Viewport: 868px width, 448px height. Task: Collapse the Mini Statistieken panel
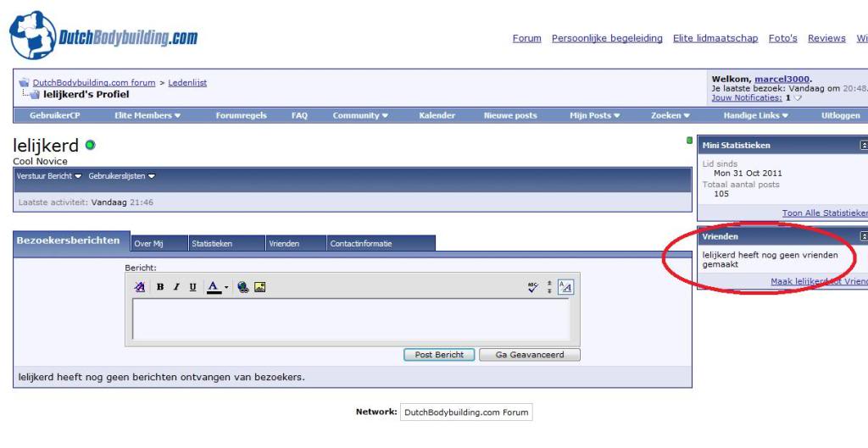[x=863, y=146]
